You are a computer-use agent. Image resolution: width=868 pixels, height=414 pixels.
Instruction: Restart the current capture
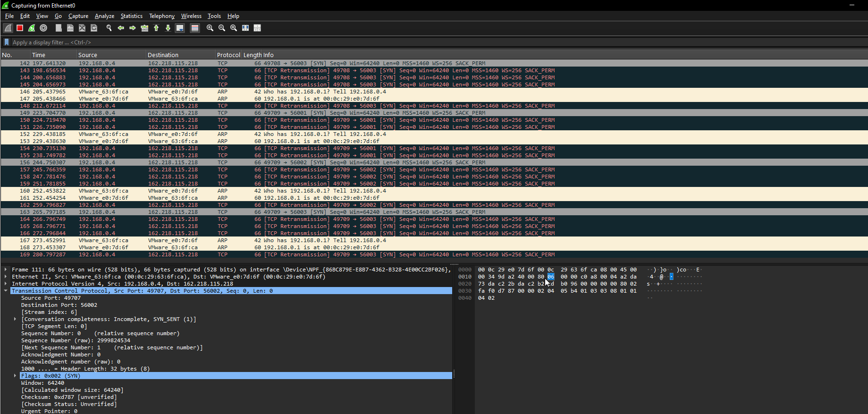click(x=32, y=28)
